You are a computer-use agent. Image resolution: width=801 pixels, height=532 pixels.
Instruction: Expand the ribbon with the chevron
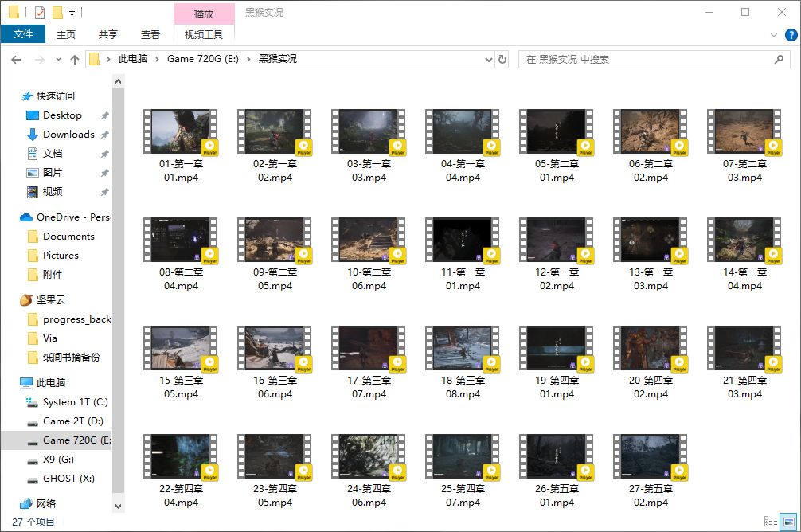point(773,35)
